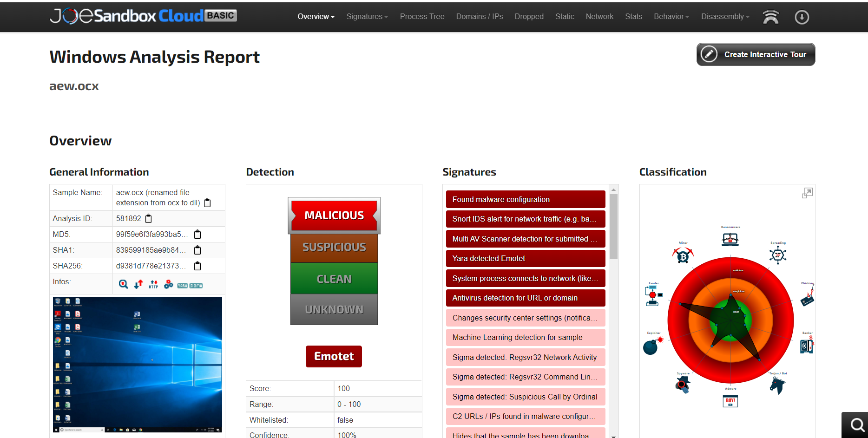This screenshot has width=868, height=438.
Task: Click the Emotet malware label button
Action: pos(334,356)
